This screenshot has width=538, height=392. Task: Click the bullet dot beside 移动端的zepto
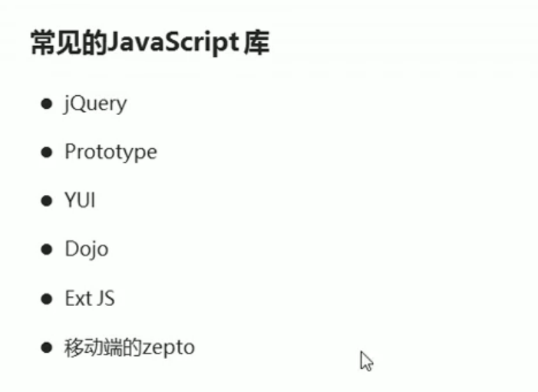(46, 348)
